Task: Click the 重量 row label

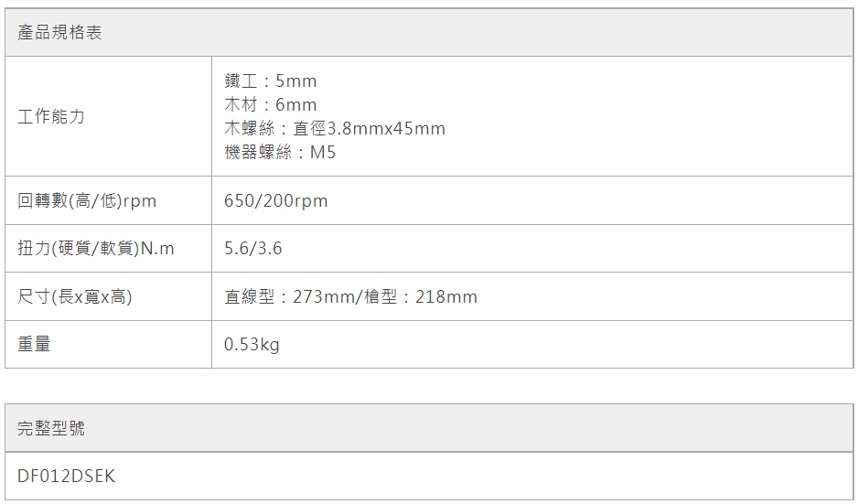Action: 35,345
